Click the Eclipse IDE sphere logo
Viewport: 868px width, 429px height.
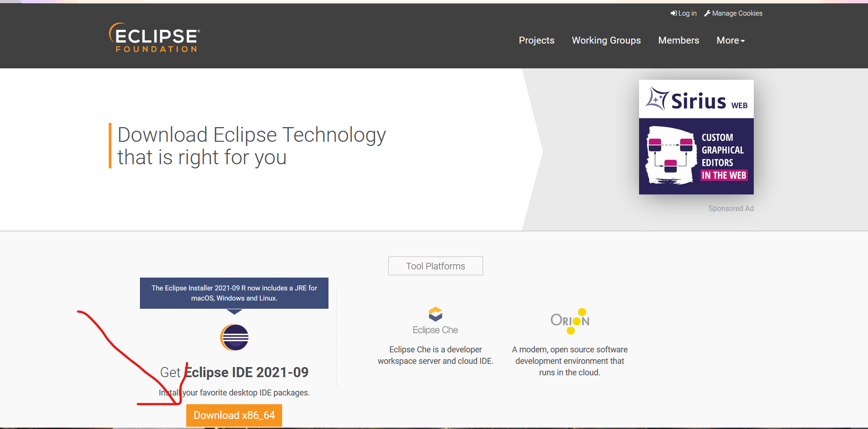point(234,337)
